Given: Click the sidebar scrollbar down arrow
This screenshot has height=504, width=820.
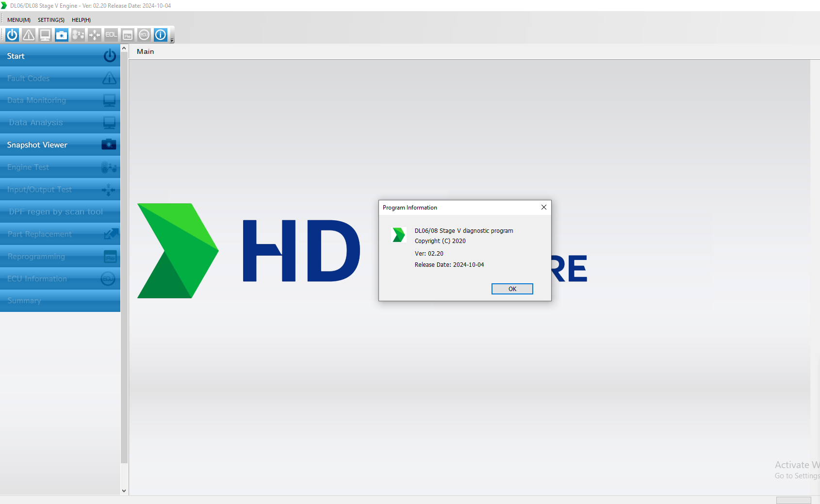Looking at the screenshot, I should click(x=124, y=491).
